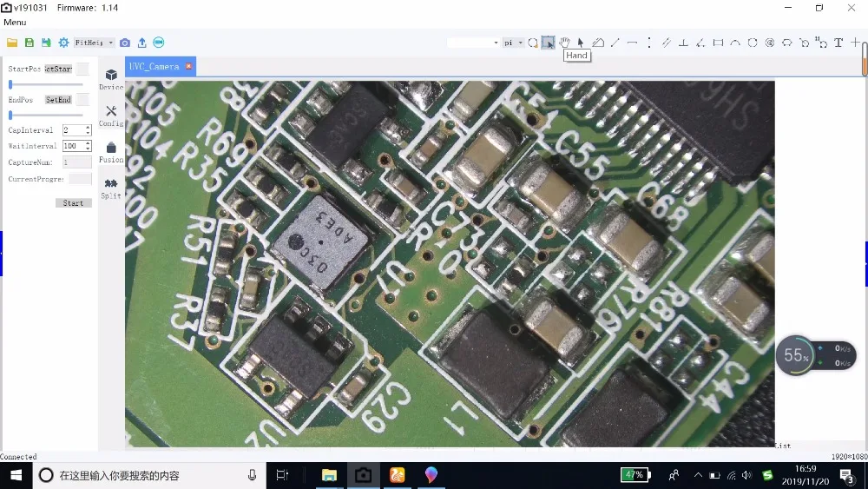This screenshot has height=489, width=868.
Task: Click the camera app taskbar icon
Action: 363,475
